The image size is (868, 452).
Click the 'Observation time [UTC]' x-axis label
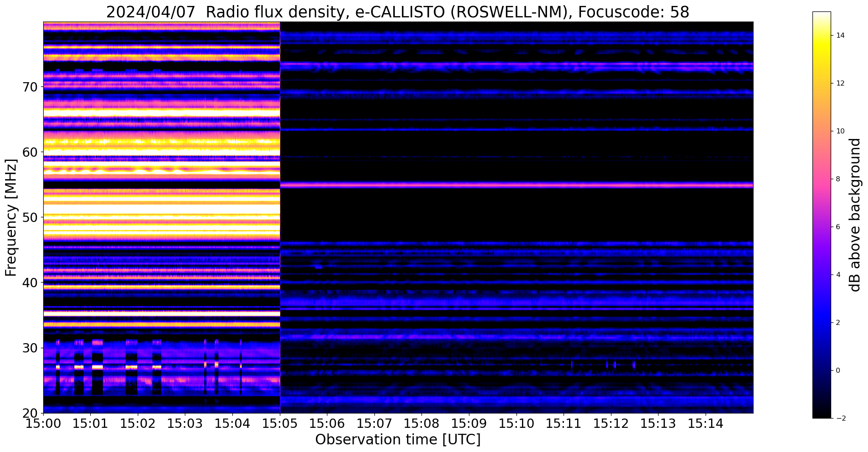[398, 440]
